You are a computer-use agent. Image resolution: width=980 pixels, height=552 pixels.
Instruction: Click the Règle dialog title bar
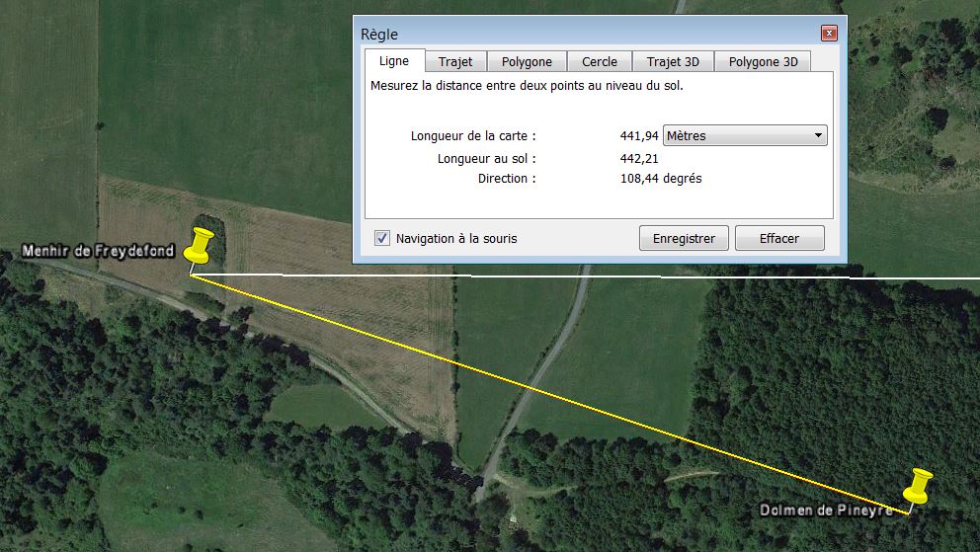[583, 34]
